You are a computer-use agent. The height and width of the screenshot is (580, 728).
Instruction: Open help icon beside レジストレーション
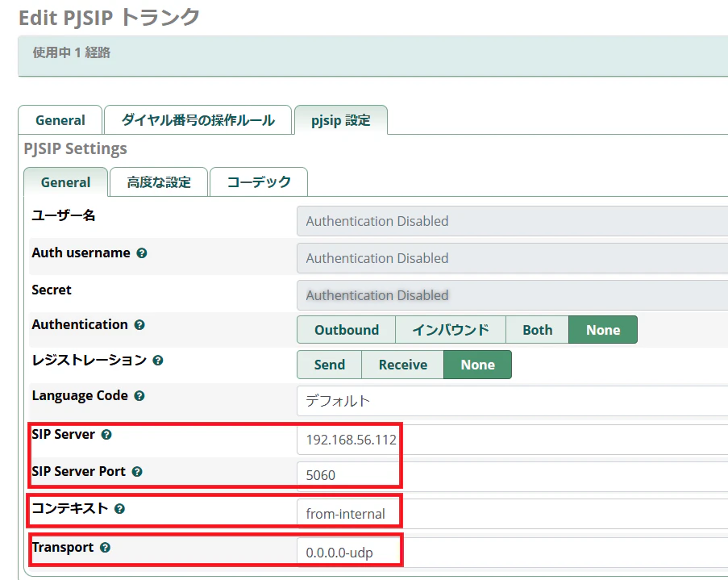pyautogui.click(x=158, y=360)
